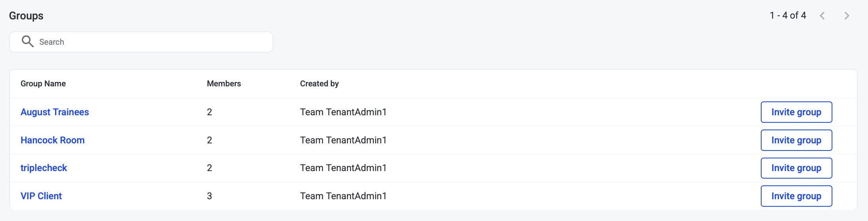Click the Groups page heading

(26, 16)
